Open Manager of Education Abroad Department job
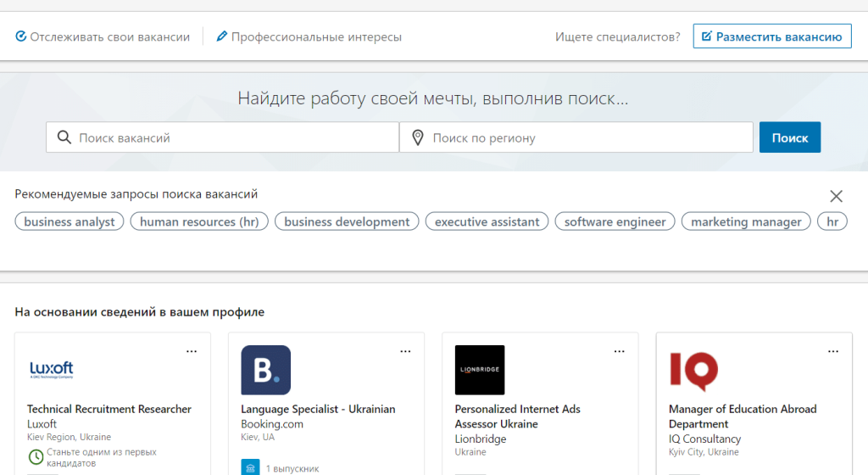 743,416
